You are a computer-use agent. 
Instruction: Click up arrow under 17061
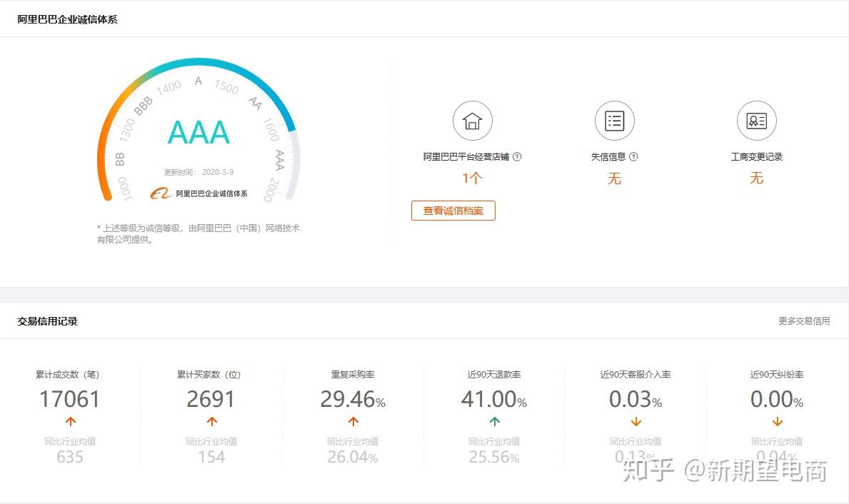tap(71, 421)
